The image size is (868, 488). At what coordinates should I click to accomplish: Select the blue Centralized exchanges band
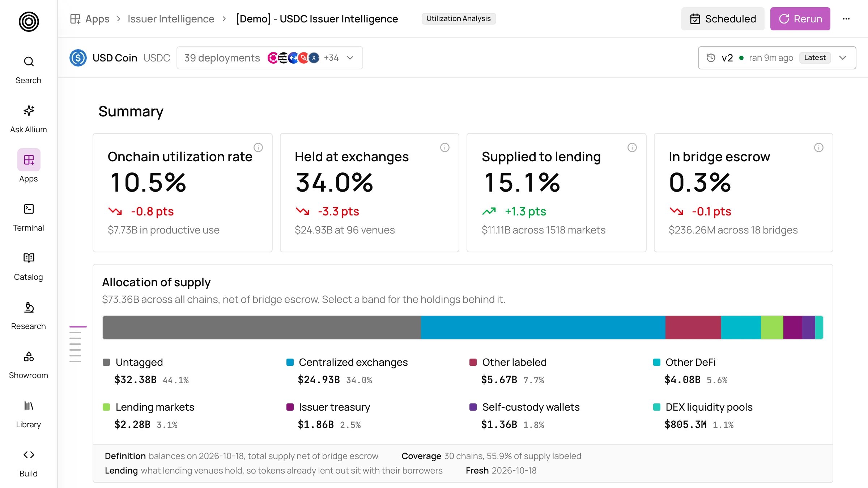(x=543, y=328)
